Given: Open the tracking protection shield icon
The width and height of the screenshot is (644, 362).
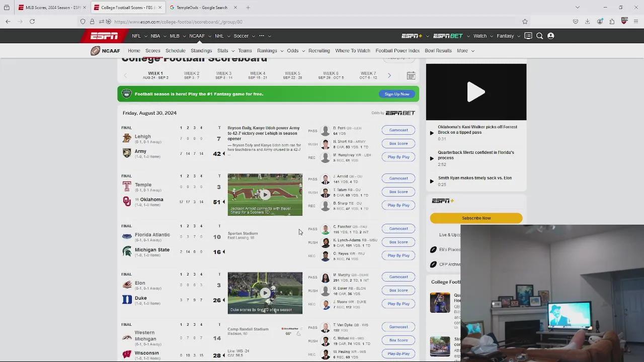Looking at the screenshot, I should coord(83,22).
